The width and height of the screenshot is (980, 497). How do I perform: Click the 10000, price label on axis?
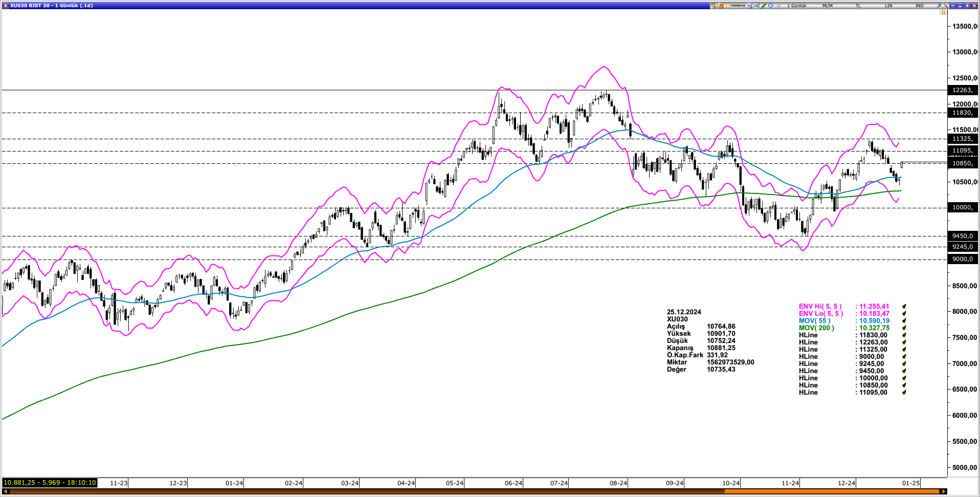(963, 207)
